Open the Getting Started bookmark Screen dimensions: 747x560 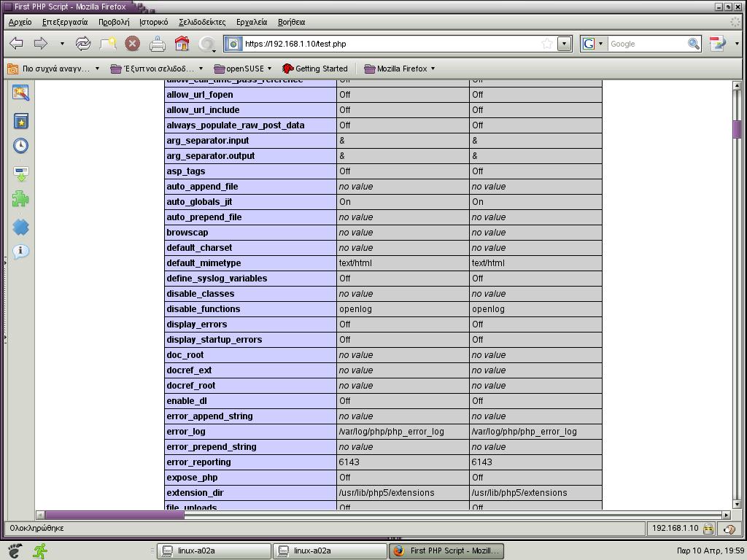(315, 69)
